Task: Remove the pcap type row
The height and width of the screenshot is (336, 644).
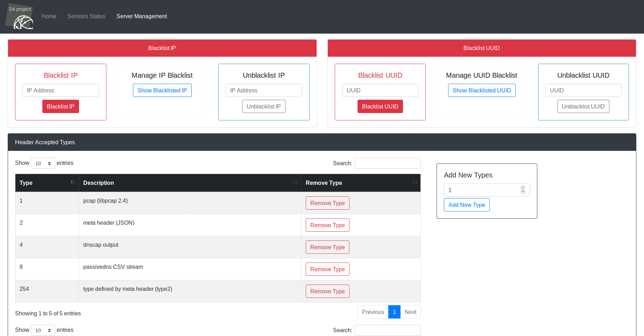Action: (327, 203)
